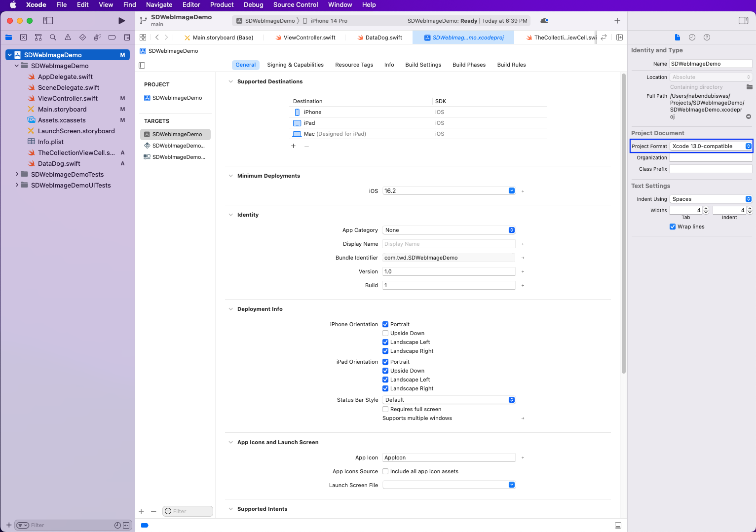Open the ViewController.swift editor tab
Viewport: 756px width, 532px height.
[305, 38]
